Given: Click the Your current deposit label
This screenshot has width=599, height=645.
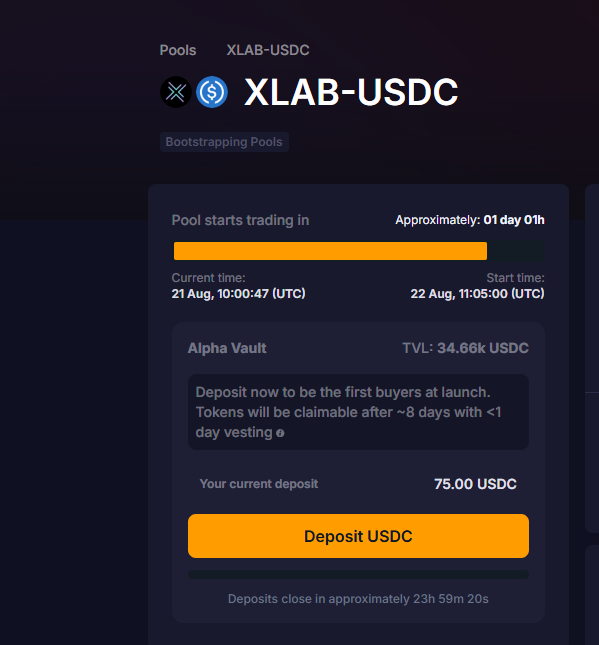Looking at the screenshot, I should (259, 484).
